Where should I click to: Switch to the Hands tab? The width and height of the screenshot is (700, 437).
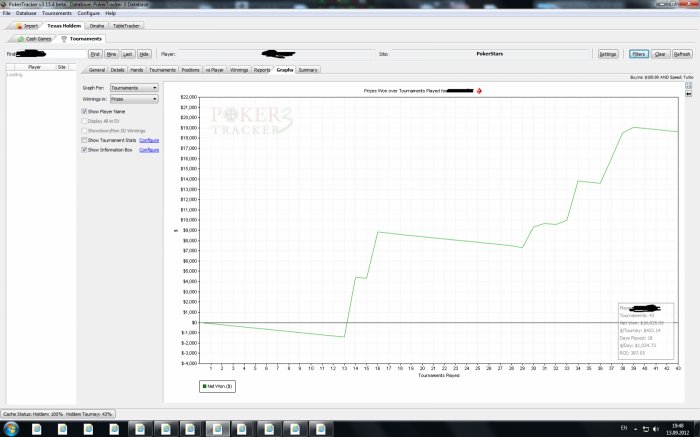(x=137, y=70)
